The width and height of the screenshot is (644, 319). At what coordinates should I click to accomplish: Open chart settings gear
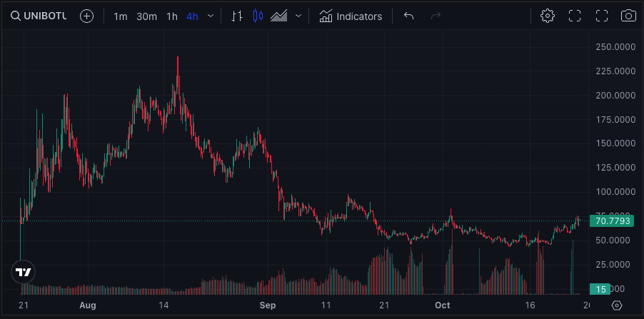548,16
